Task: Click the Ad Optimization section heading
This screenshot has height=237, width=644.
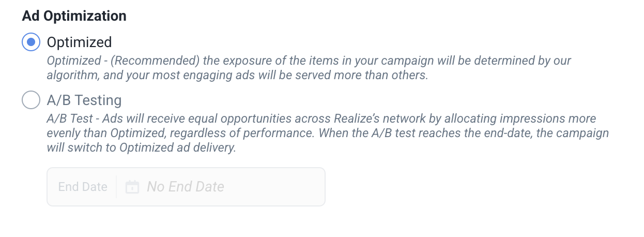Action: 74,16
